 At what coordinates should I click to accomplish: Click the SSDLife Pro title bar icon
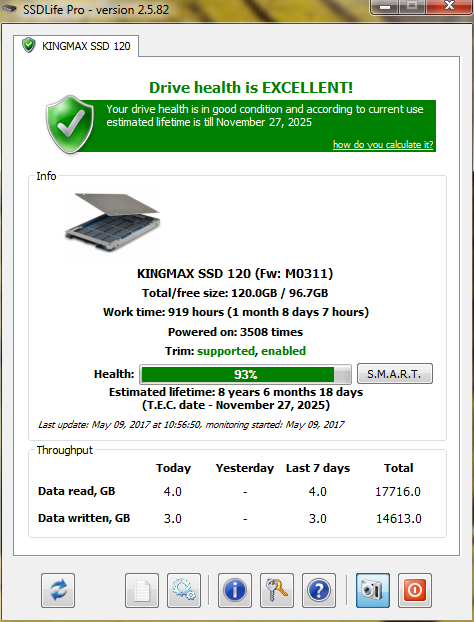pos(10,9)
